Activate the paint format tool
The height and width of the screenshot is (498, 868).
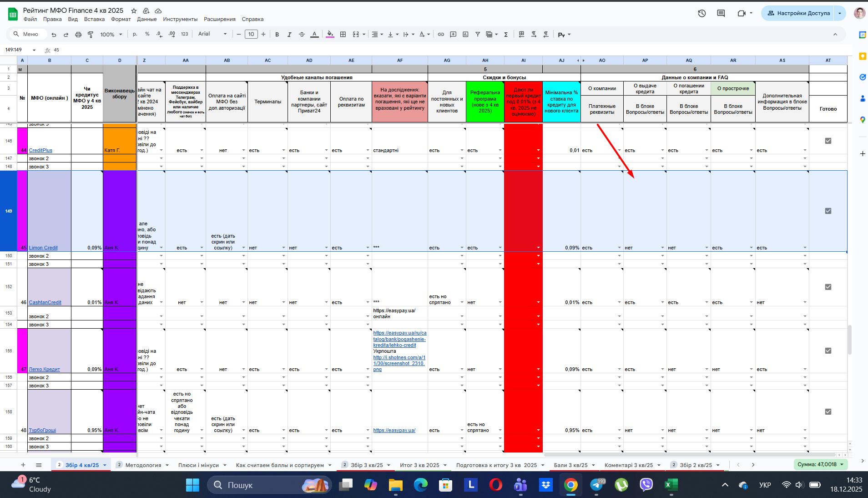[x=91, y=35]
